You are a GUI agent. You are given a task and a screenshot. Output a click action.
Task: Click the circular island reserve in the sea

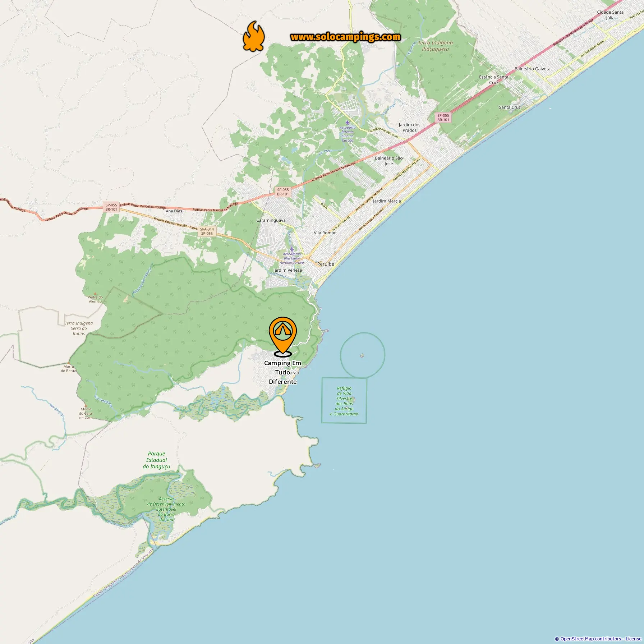(363, 355)
